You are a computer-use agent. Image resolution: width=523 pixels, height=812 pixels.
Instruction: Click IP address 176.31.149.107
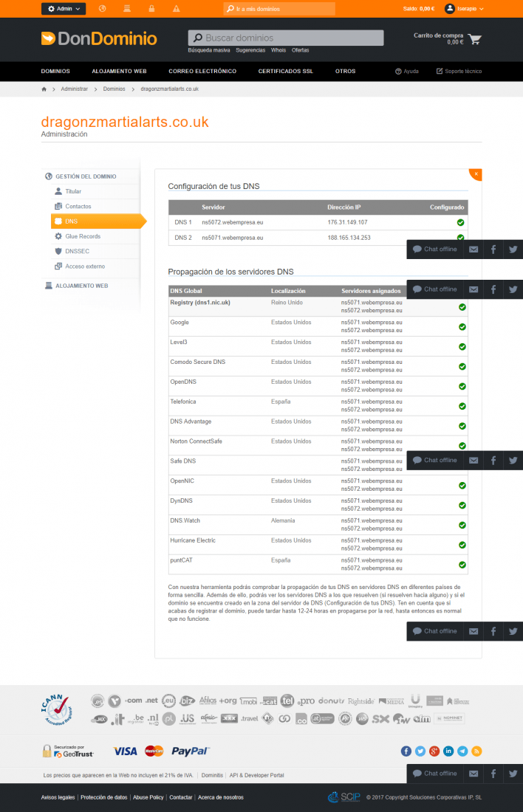click(x=347, y=222)
